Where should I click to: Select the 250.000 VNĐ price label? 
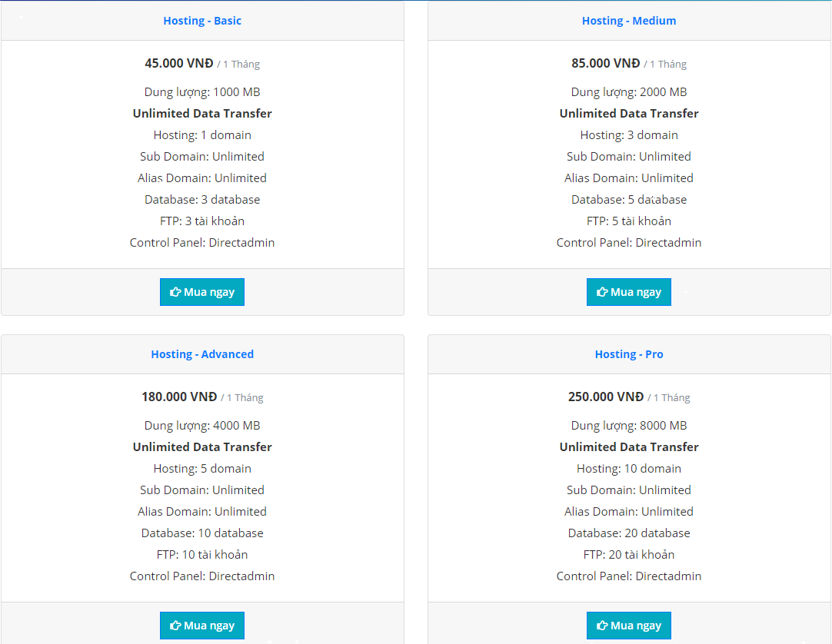click(606, 397)
